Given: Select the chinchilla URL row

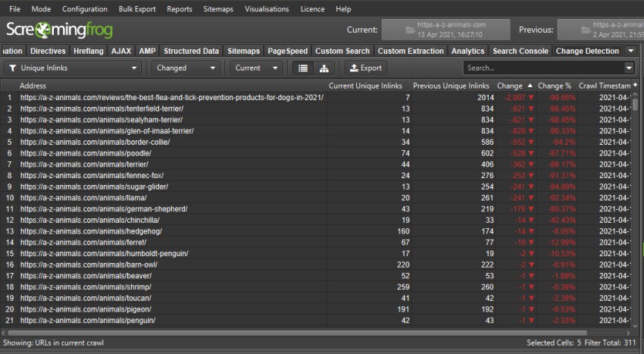Looking at the screenshot, I should click(x=316, y=220).
